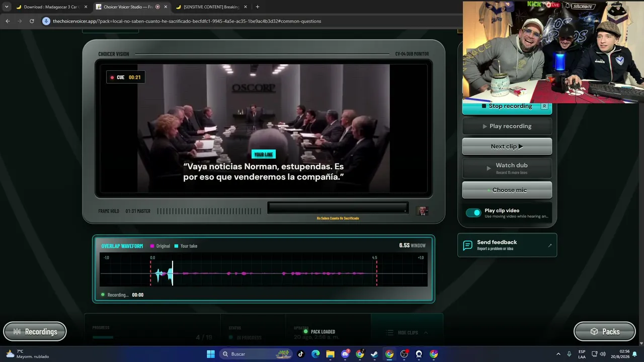This screenshot has height=362, width=644.
Task: Click the CUE 00:21 indicator
Action: [126, 77]
